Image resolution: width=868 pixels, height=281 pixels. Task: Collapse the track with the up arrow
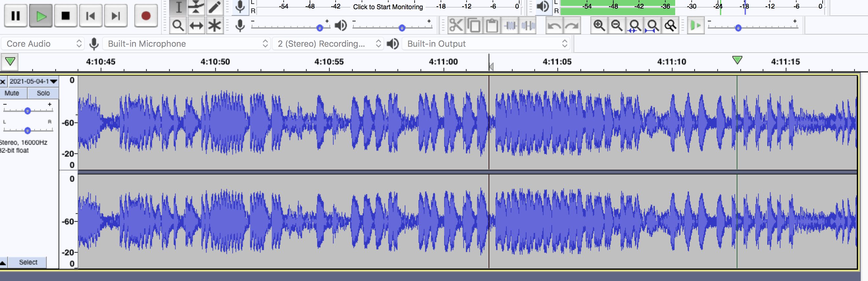[3, 263]
